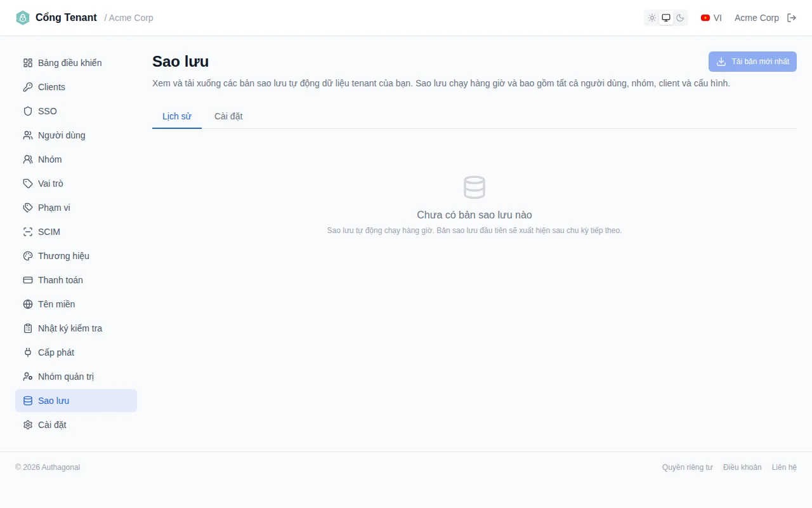Open Thương hiệu page
812x508 pixels.
pyautogui.click(x=76, y=256)
